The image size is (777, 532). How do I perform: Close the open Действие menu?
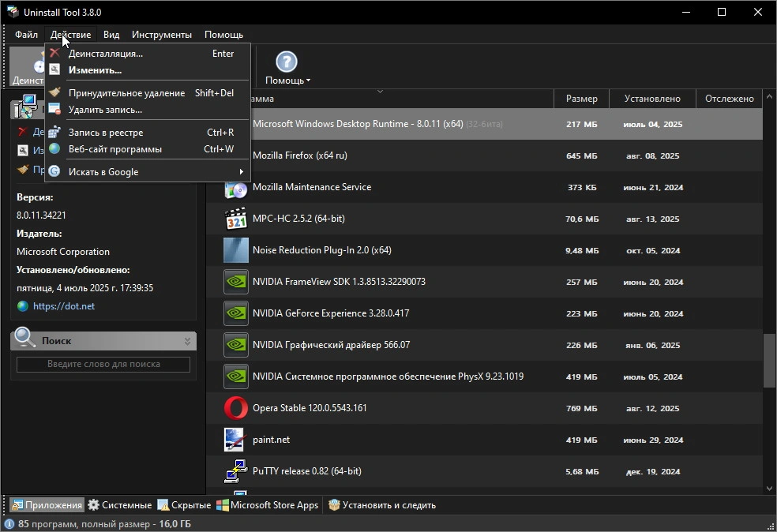pyautogui.click(x=70, y=35)
